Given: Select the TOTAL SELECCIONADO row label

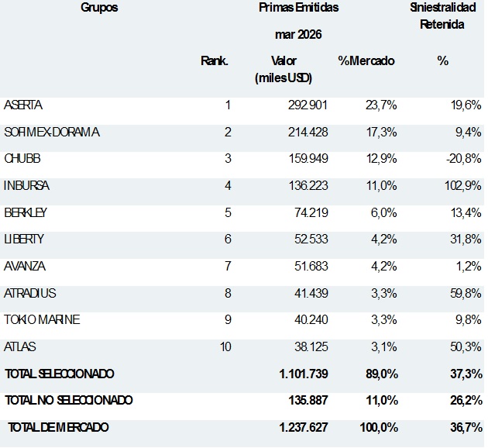Looking at the screenshot, I should click(60, 374).
